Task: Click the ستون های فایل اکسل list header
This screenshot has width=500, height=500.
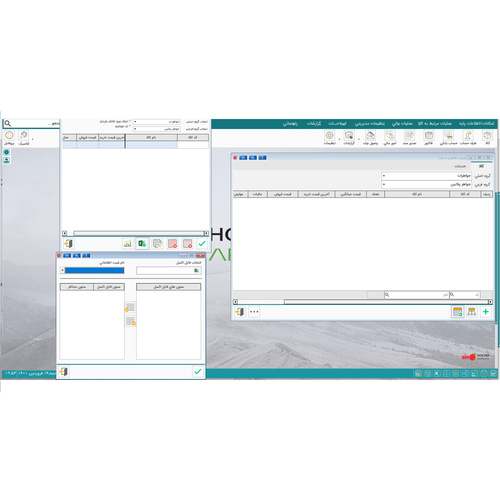Action: click(x=169, y=287)
